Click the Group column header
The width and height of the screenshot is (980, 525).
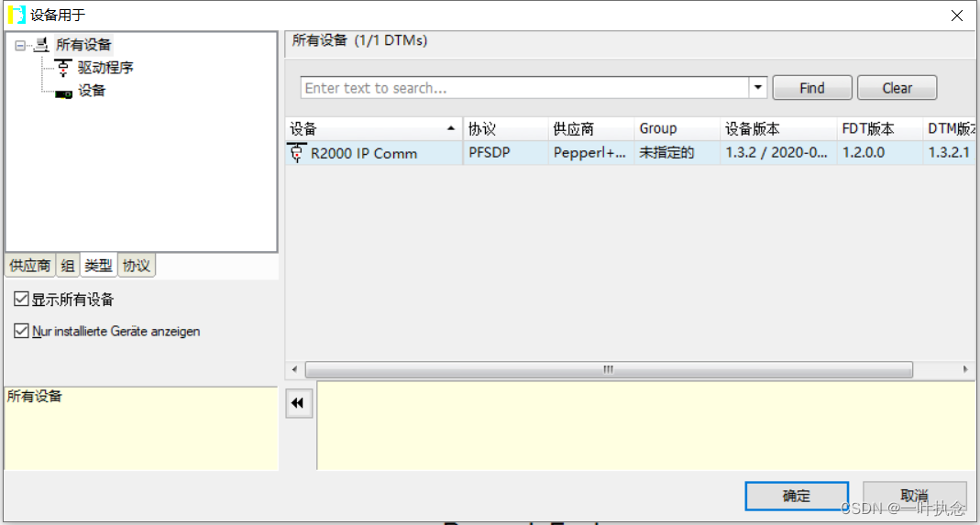pos(677,129)
